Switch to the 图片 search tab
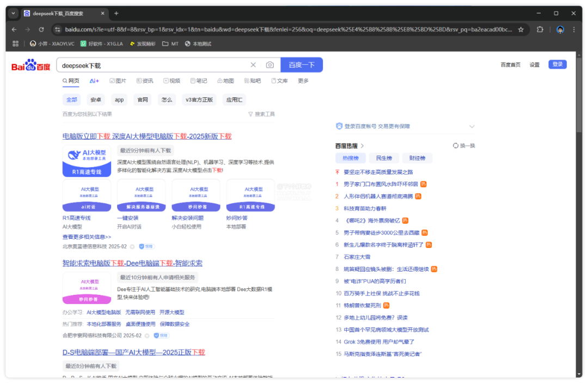Screen dimensions: 588x383 pos(118,81)
